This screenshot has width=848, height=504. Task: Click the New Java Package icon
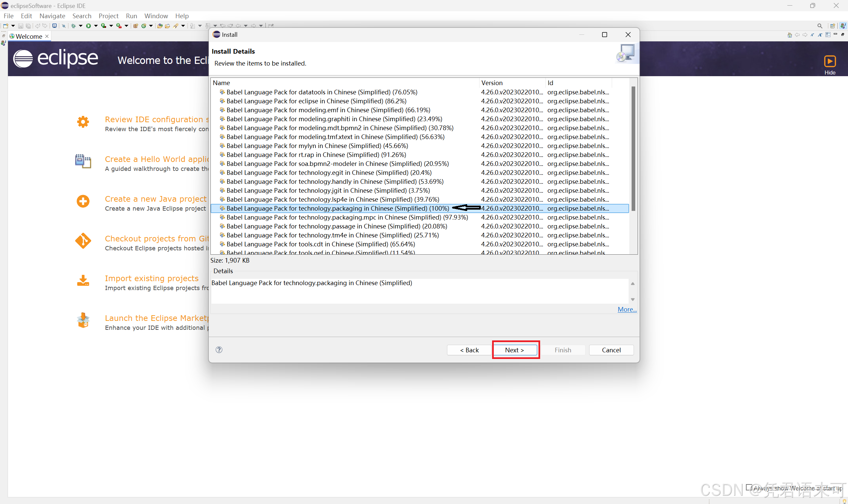(136, 26)
